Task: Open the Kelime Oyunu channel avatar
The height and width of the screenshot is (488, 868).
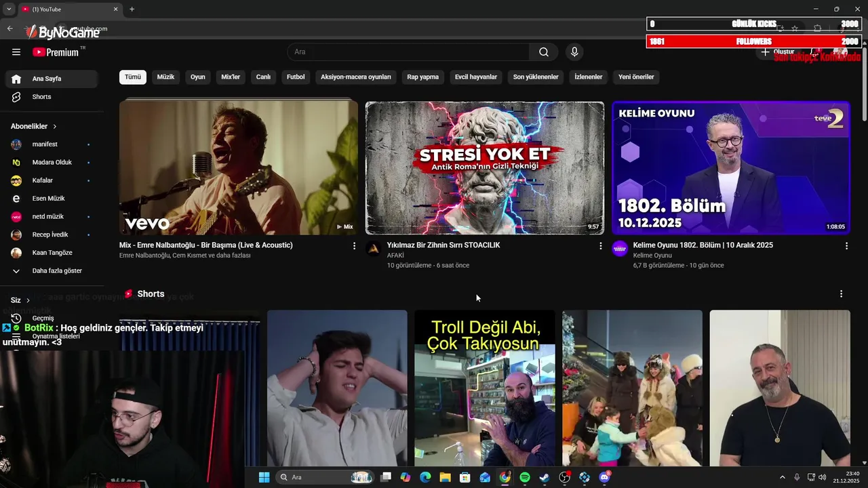Action: 620,249
